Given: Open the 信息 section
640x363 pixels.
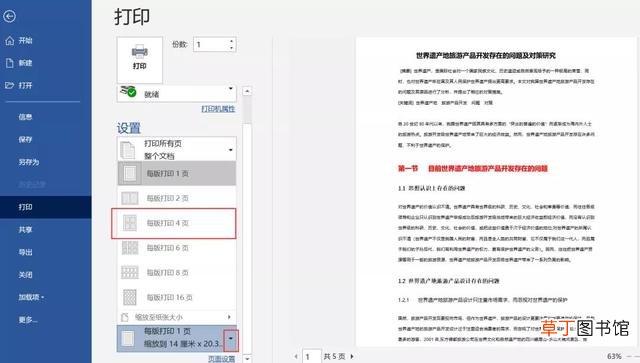Looking at the screenshot, I should 25,117.
